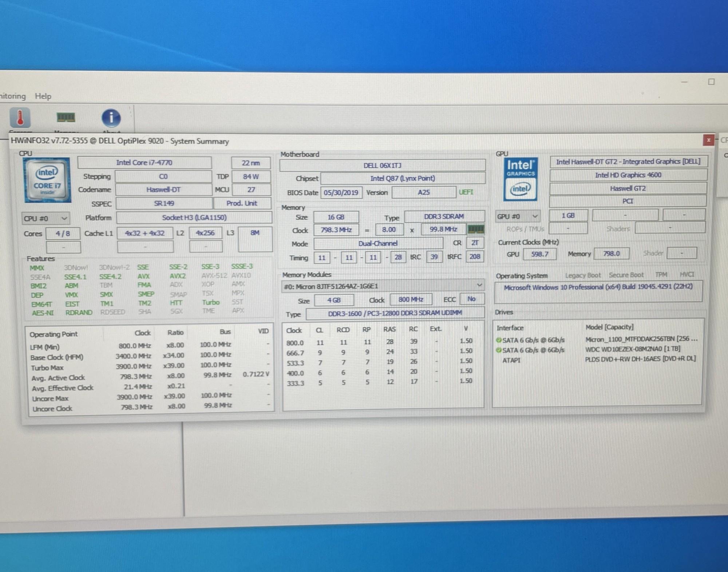
Task: Click the DDR3-1600 / PC3-12800 module type field
Action: coord(395,313)
